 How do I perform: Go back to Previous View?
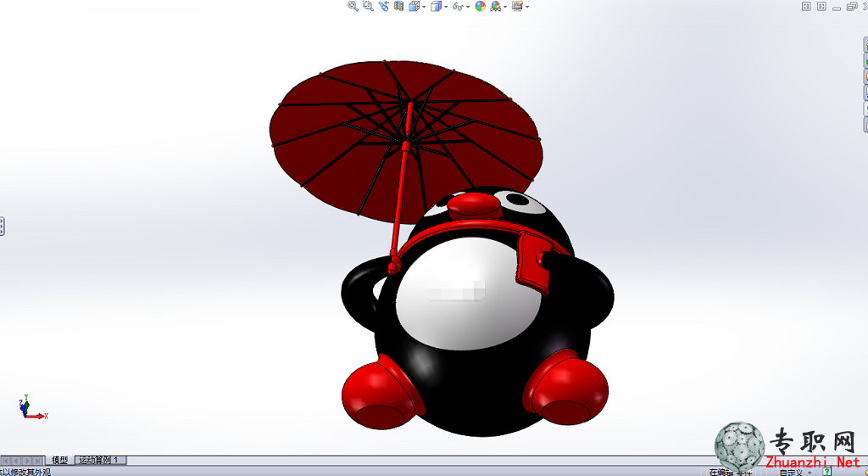(384, 6)
